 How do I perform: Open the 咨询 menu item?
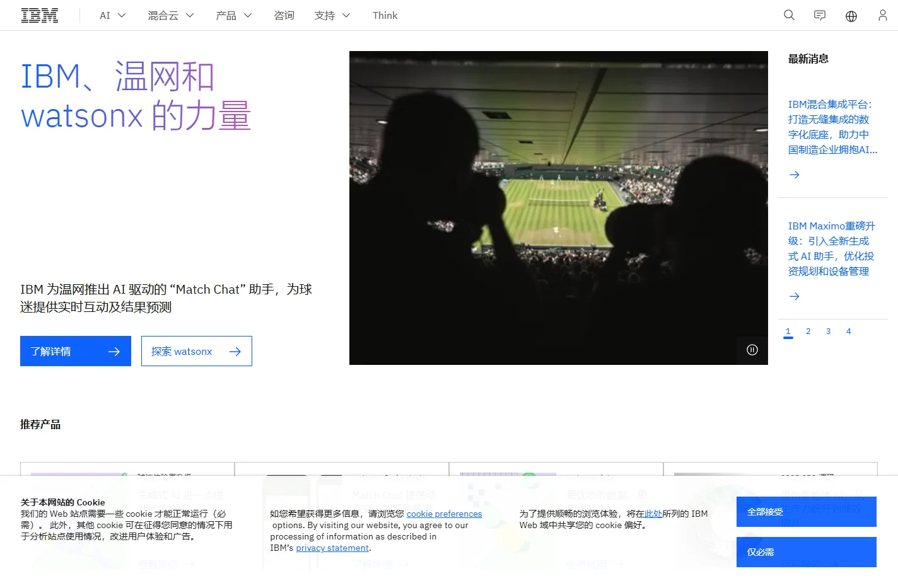[284, 15]
